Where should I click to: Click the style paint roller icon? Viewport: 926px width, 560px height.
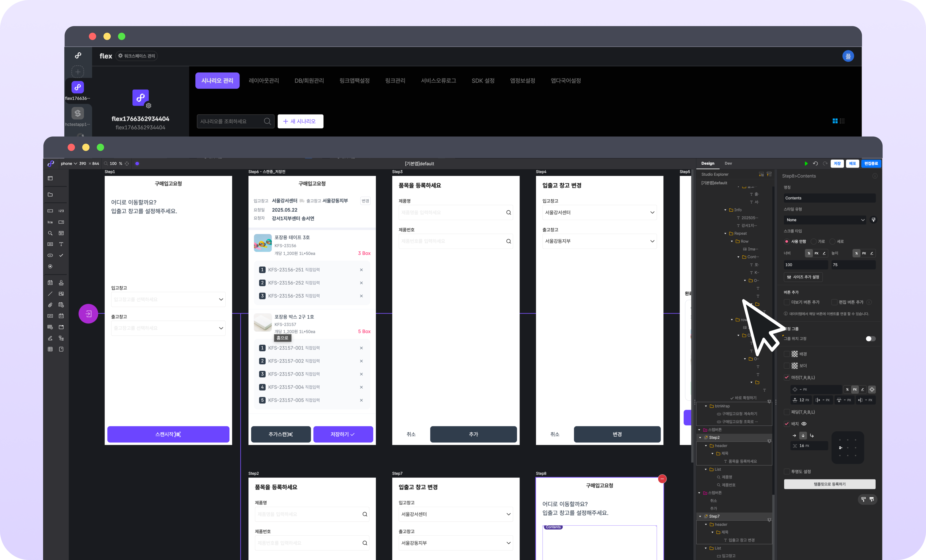pyautogui.click(x=873, y=220)
